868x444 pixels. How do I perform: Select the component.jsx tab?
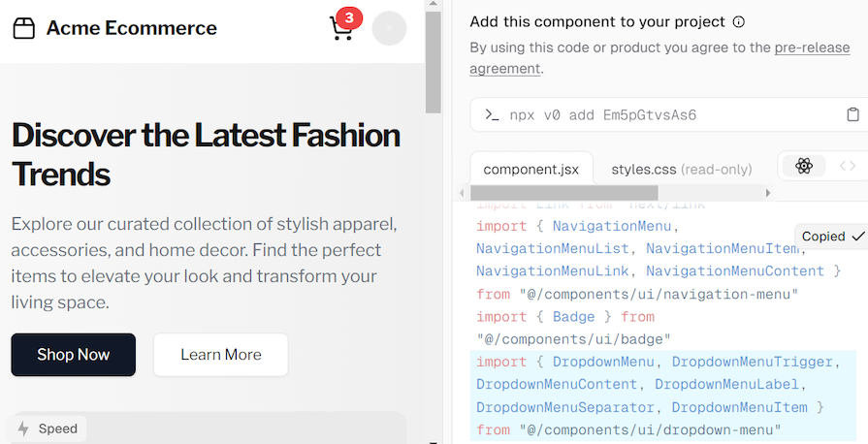coord(530,169)
